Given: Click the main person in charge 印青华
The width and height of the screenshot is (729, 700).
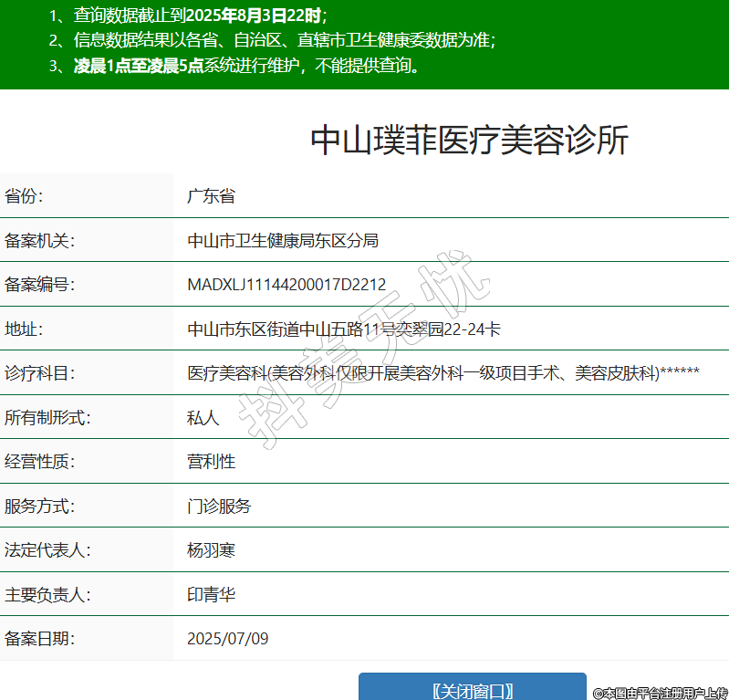Looking at the screenshot, I should click(211, 594).
